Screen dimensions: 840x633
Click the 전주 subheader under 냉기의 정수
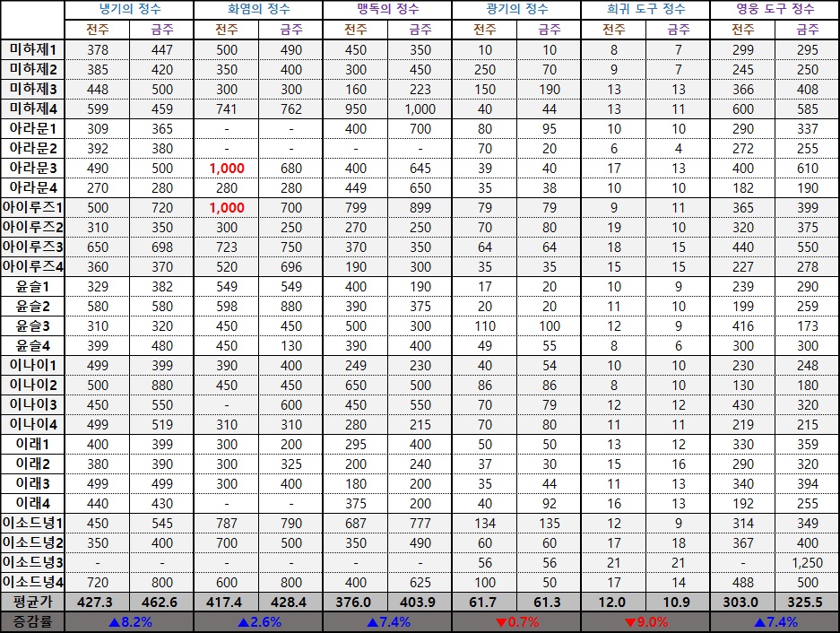pyautogui.click(x=98, y=29)
